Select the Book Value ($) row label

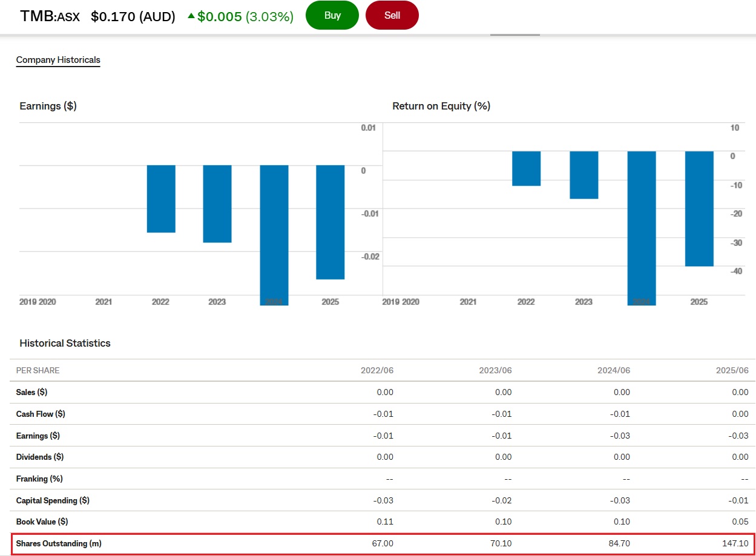click(42, 522)
